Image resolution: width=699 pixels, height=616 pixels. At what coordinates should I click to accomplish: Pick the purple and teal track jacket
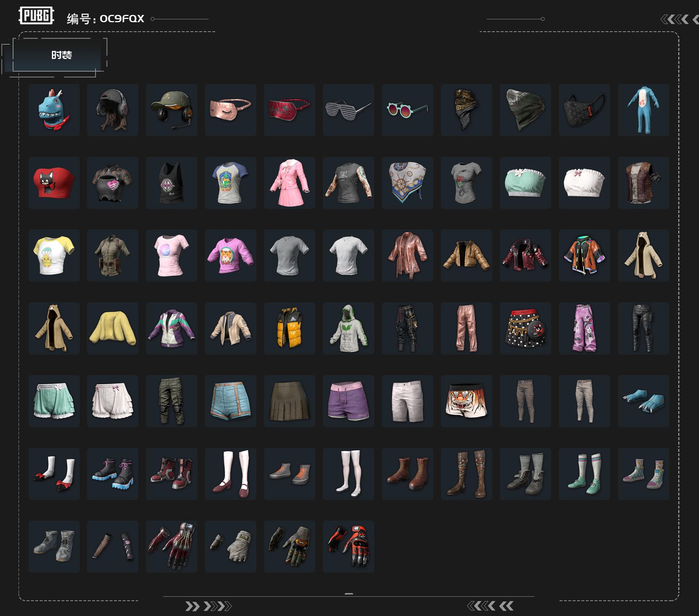pyautogui.click(x=171, y=328)
